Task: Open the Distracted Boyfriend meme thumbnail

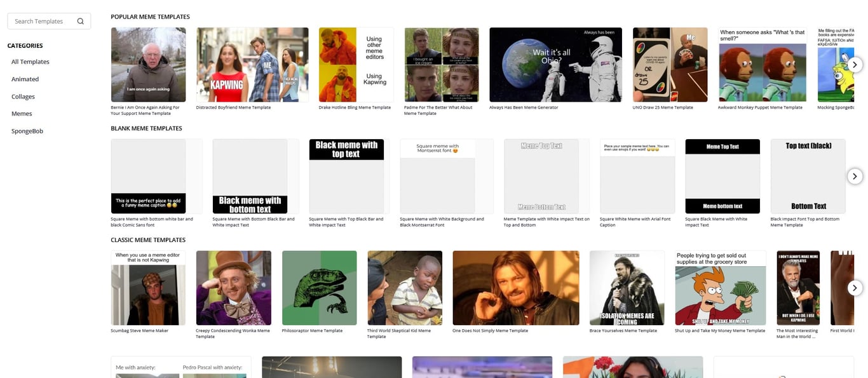Action: pyautogui.click(x=252, y=64)
